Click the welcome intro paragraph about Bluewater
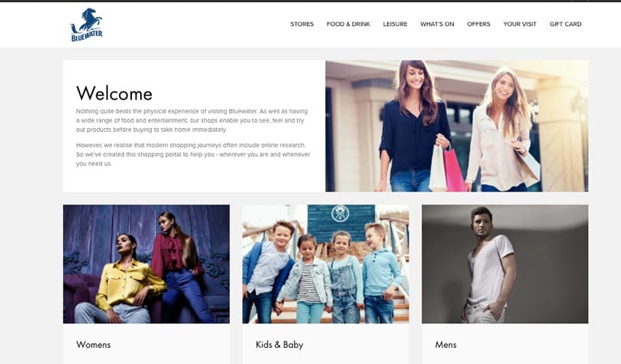The image size is (621, 364). 192,120
